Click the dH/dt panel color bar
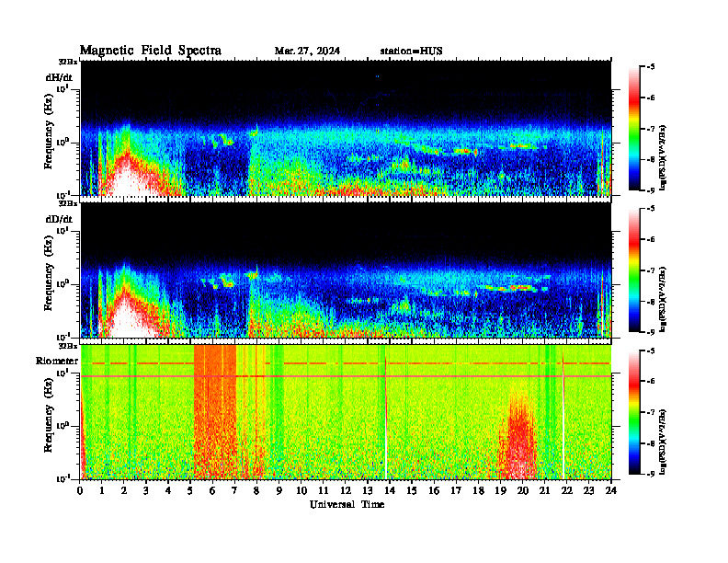The height and width of the screenshot is (563, 728). (x=634, y=129)
